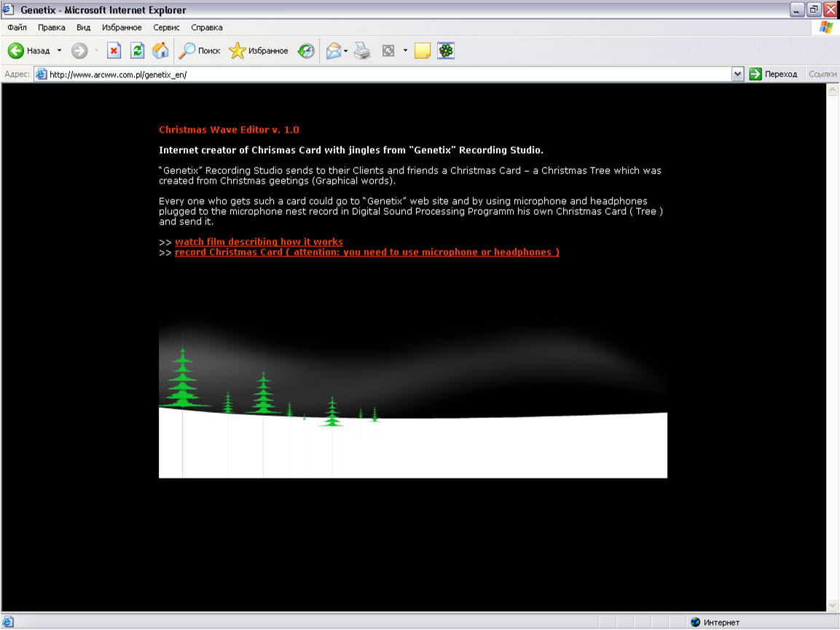Follow the 'watch film describing how it works' link
This screenshot has width=840, height=630.
click(x=259, y=242)
